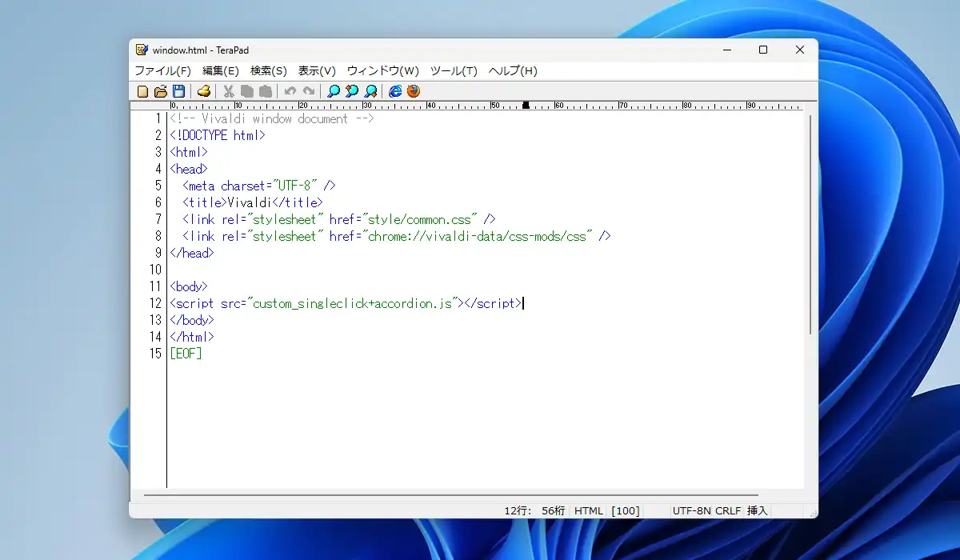Click the opening <head> tag line
The image size is (960, 560).
pos(189,170)
